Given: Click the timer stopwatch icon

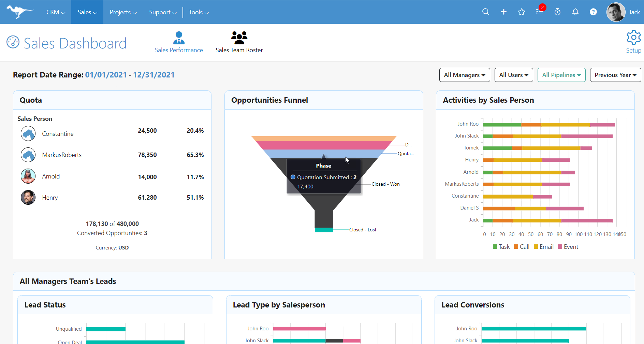Looking at the screenshot, I should (x=557, y=12).
